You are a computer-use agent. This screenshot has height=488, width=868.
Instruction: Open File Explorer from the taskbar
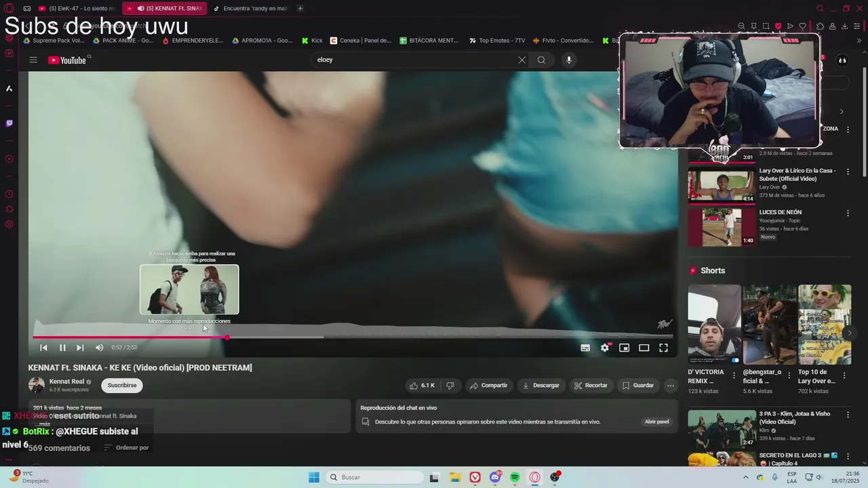(x=455, y=477)
